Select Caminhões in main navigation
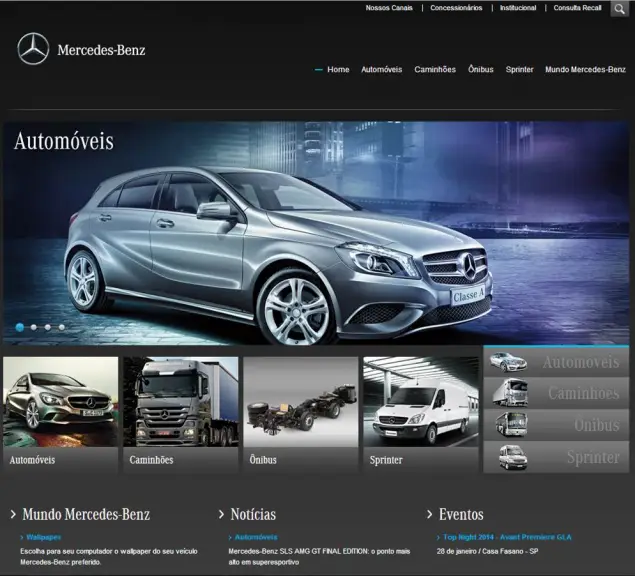This screenshot has width=635, height=576. pos(435,70)
